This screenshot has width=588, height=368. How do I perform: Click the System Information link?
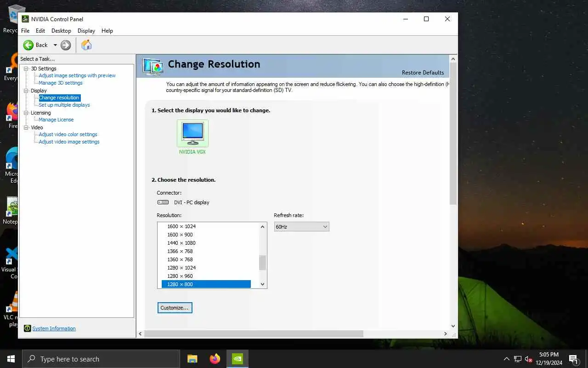coord(54,328)
